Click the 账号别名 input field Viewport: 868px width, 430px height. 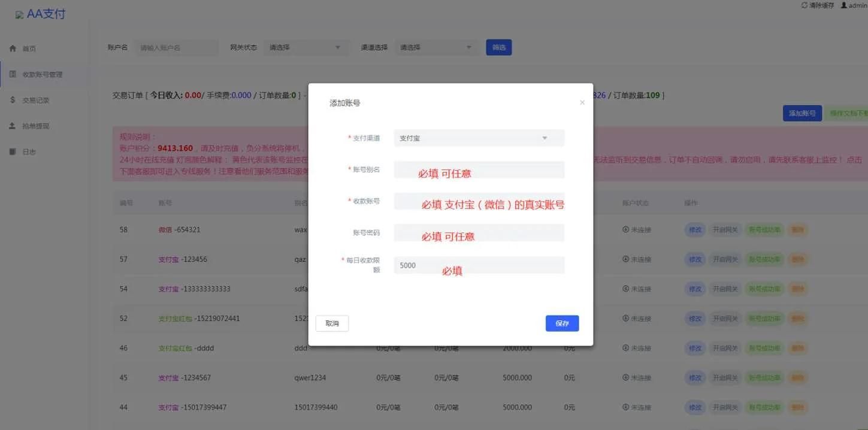479,169
